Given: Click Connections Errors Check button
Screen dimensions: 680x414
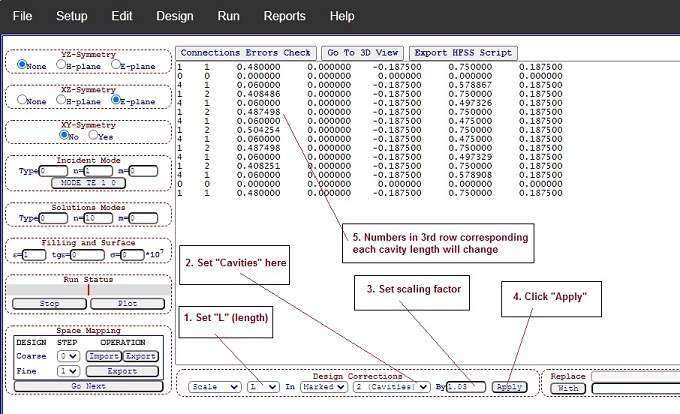Looking at the screenshot, I should coord(244,52).
